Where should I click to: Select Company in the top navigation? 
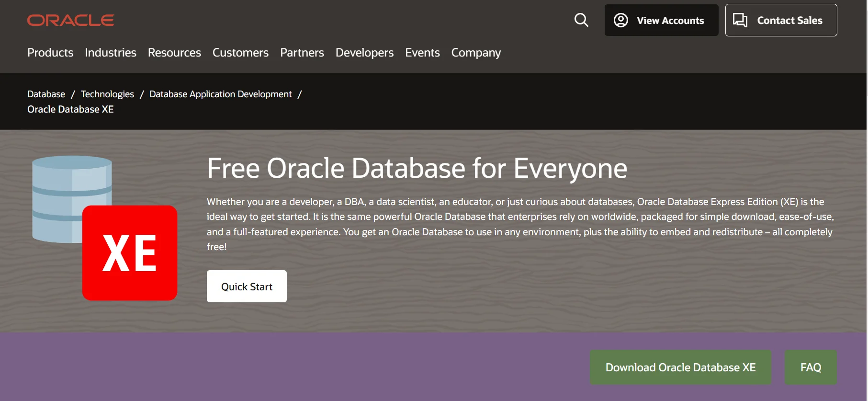pyautogui.click(x=476, y=53)
